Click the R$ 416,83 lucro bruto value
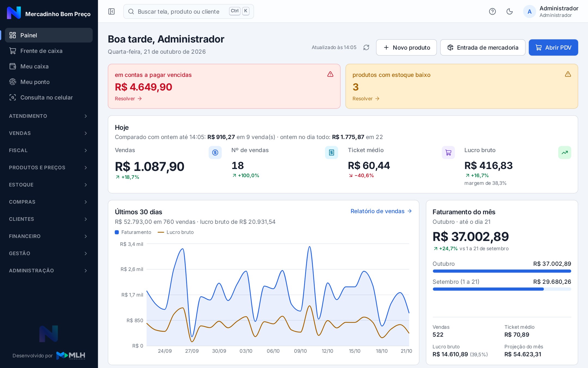This screenshot has height=368, width=588. 488,165
